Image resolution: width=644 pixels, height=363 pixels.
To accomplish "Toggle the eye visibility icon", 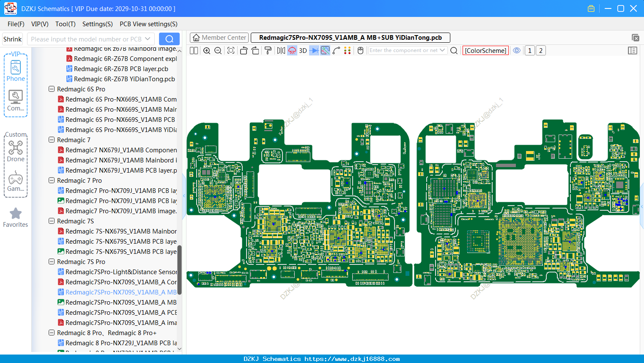I will click(517, 50).
